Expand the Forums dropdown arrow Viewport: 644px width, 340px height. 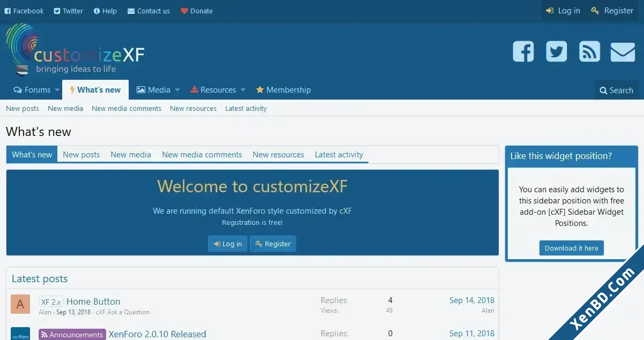(57, 90)
